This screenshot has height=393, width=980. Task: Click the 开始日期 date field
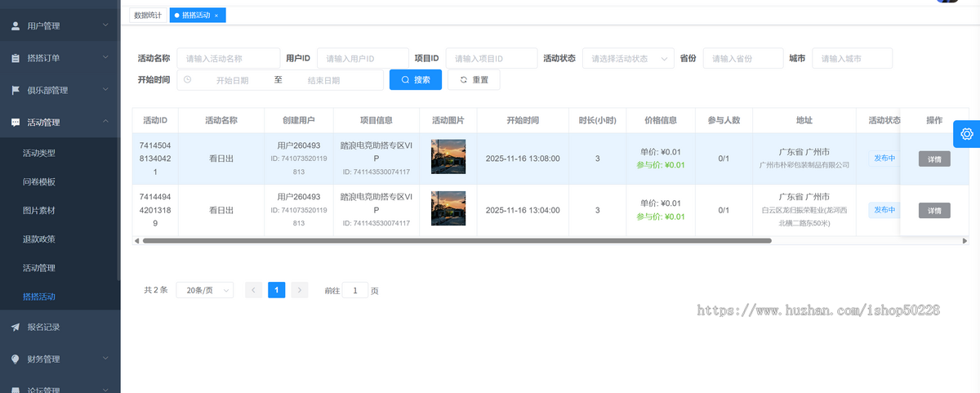coord(232,80)
